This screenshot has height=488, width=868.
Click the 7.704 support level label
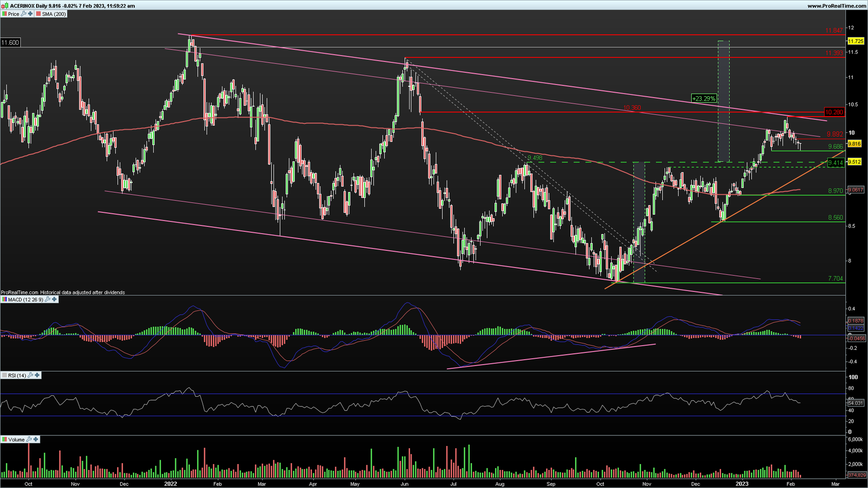(835, 279)
